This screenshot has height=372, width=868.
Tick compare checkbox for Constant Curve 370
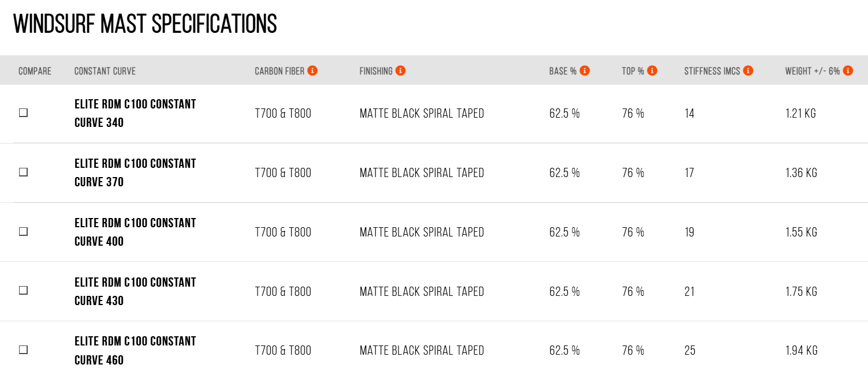(x=23, y=172)
